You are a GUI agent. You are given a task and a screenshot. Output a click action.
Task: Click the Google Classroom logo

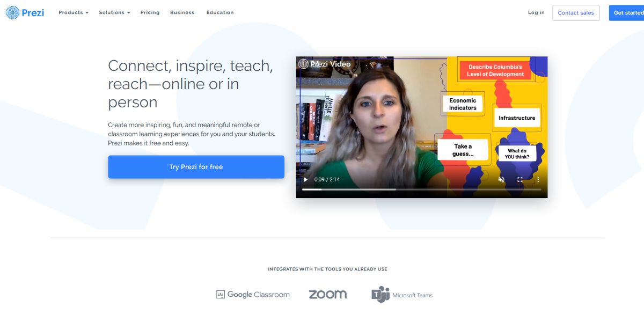(253, 295)
